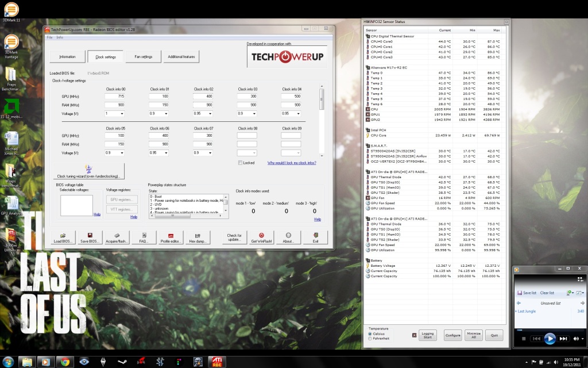The image size is (588, 368).
Task: Open the 3DMark Vantage desktop icon
Action: (x=11, y=47)
